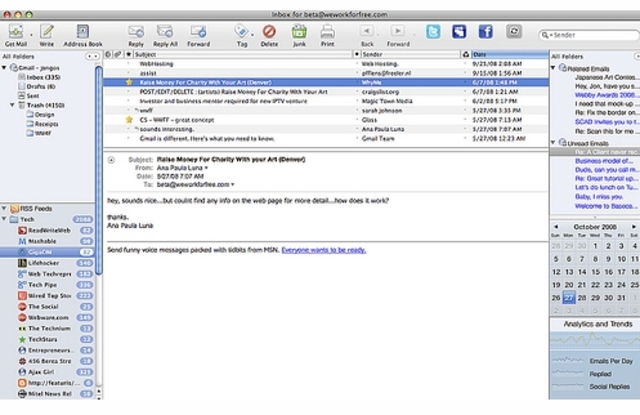This screenshot has width=640, height=415.
Task: Collapse the Related Emails group
Action: tap(553, 68)
